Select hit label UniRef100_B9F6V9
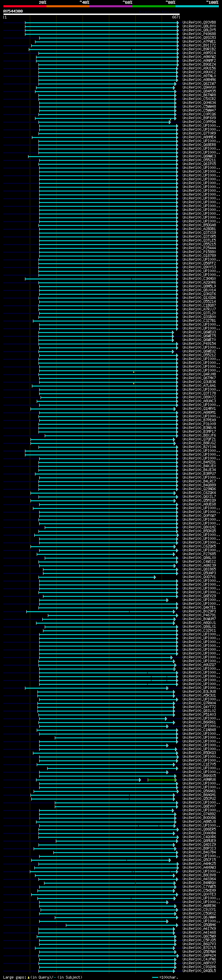This screenshot has width=222, height=980. click(x=199, y=118)
